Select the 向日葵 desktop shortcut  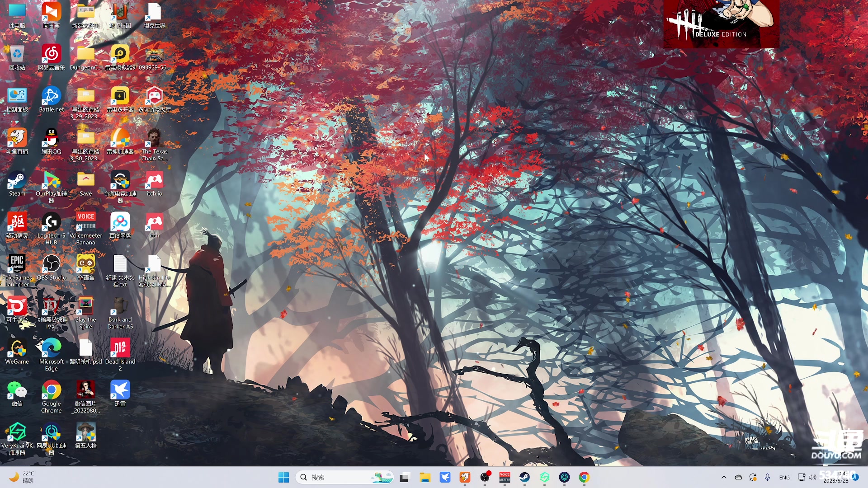tap(52, 16)
